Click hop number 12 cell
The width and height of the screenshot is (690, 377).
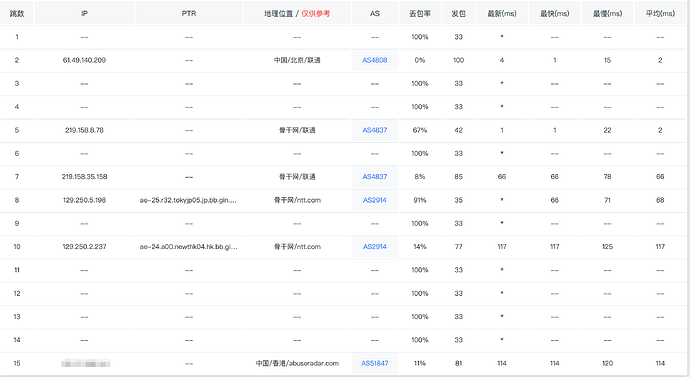[17, 293]
